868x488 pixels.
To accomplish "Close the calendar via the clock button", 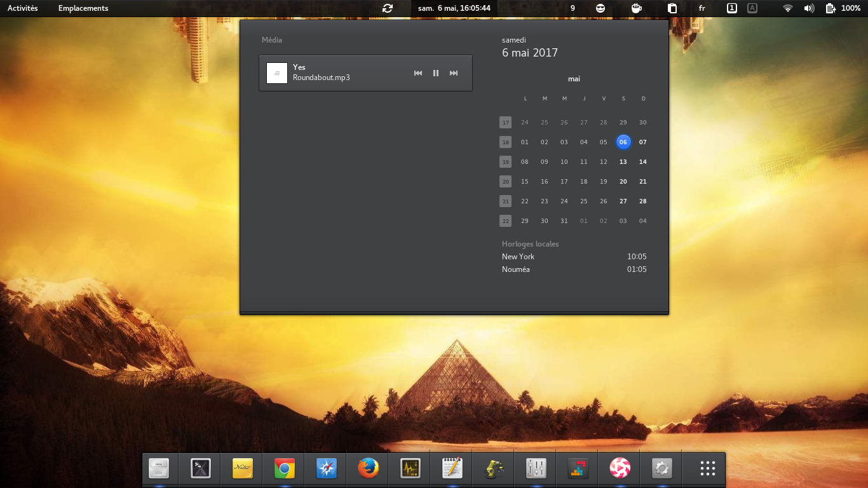I will [454, 8].
